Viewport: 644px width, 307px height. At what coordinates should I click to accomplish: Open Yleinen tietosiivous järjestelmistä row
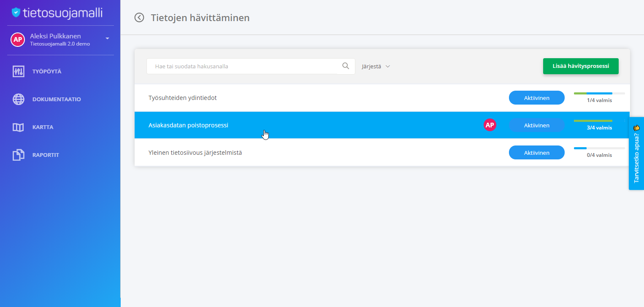point(382,153)
